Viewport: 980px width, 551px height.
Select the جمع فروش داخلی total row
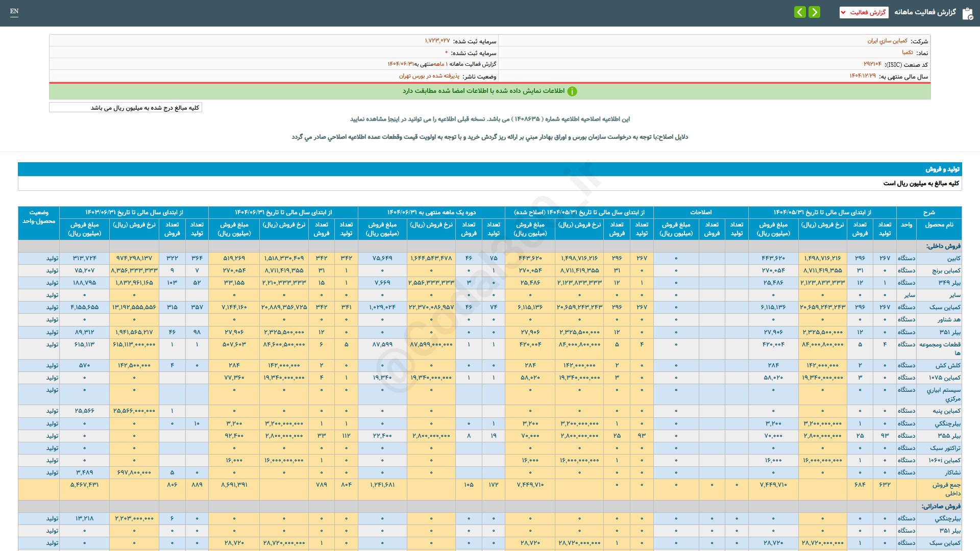tap(946, 489)
